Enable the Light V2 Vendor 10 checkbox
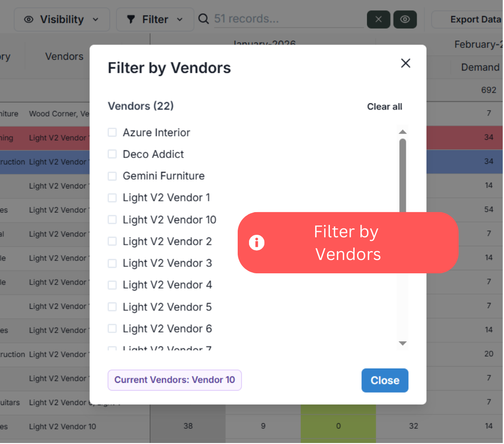The height and width of the screenshot is (444, 504). click(x=112, y=220)
